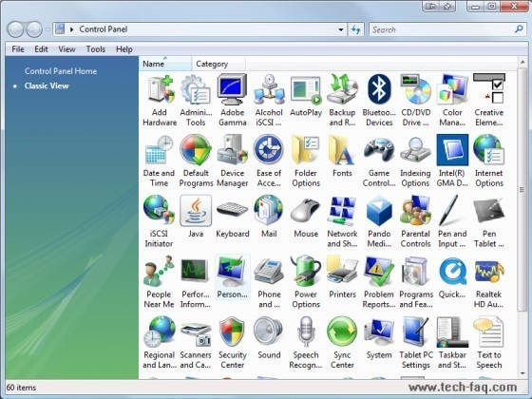
Task: Expand the recent pages arrow beside Forward
Action: point(47,29)
